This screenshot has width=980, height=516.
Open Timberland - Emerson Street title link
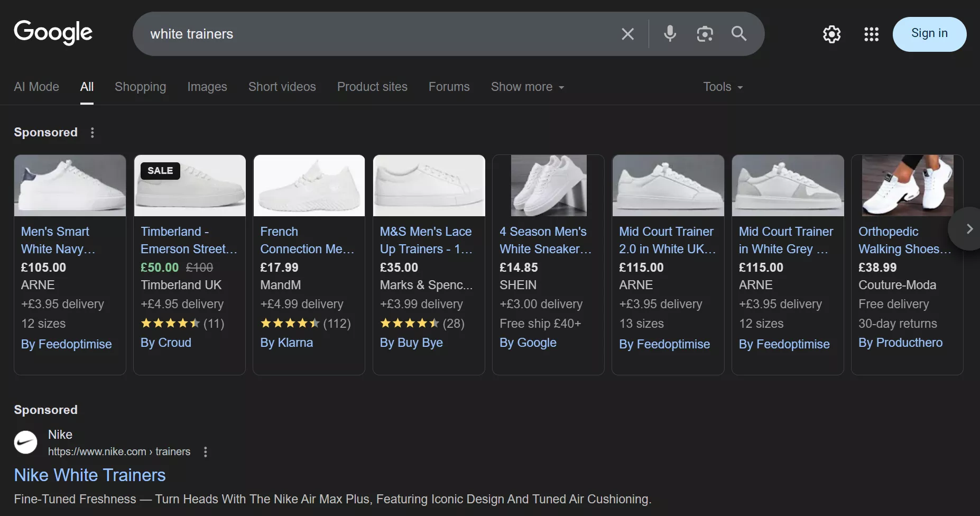[x=189, y=240]
